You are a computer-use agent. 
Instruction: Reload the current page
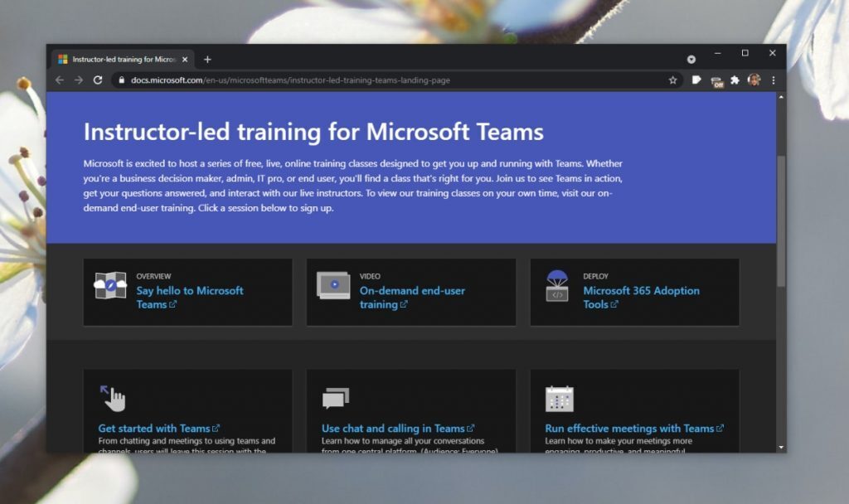99,80
